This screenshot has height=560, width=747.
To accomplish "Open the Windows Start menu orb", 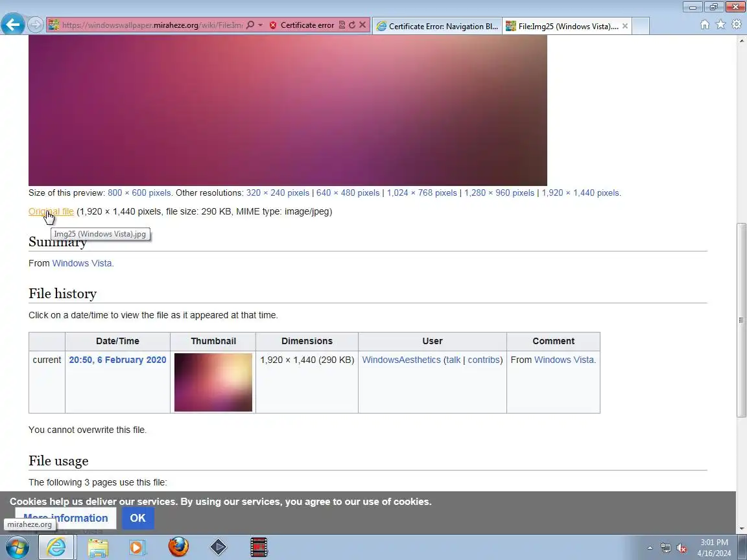I will (17, 547).
